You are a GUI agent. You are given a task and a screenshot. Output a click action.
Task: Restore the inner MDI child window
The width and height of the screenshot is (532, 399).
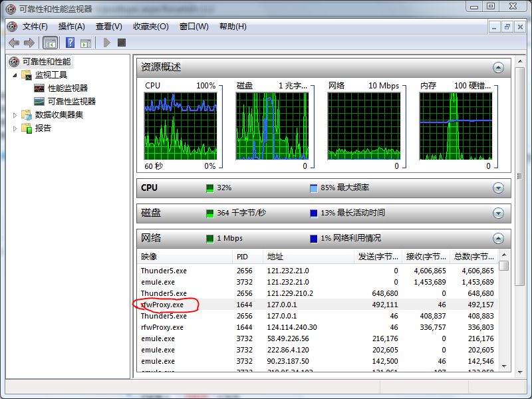point(507,27)
